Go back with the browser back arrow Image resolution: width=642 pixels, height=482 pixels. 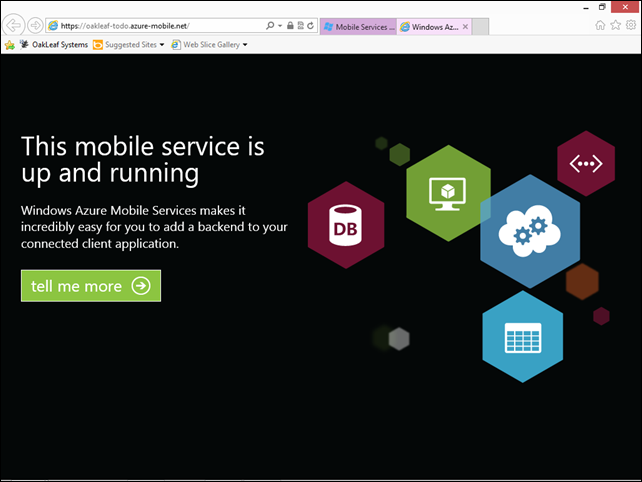pos(14,26)
